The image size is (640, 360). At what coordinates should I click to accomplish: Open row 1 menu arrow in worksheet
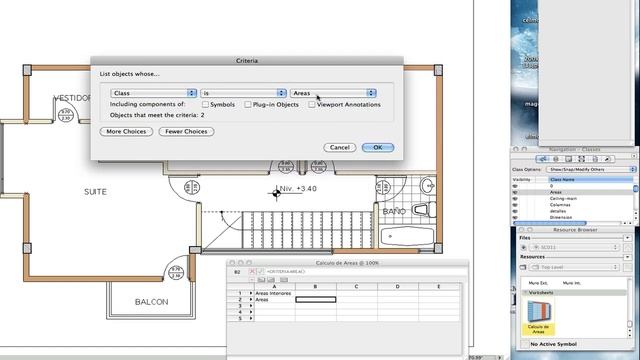tap(251, 293)
